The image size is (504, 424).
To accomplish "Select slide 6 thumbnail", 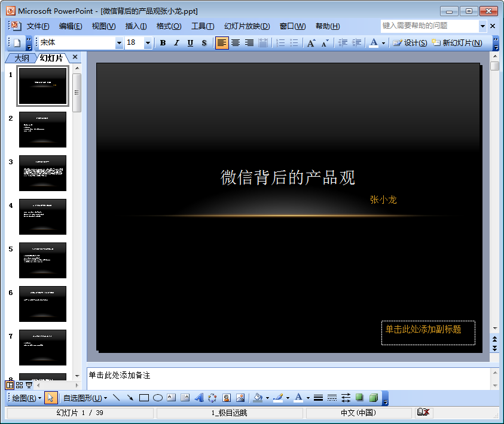I will coord(43,304).
